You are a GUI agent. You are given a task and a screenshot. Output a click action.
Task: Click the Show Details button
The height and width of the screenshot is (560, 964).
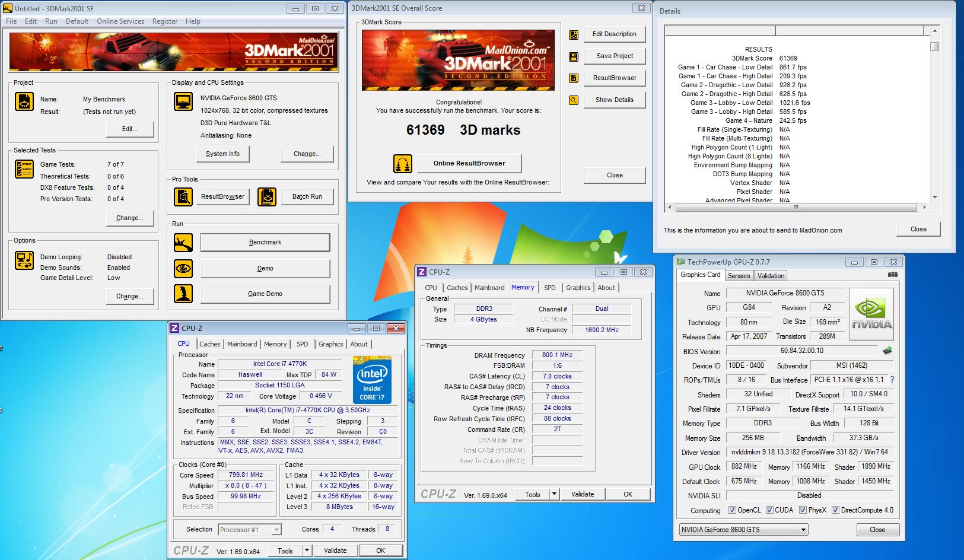(615, 100)
